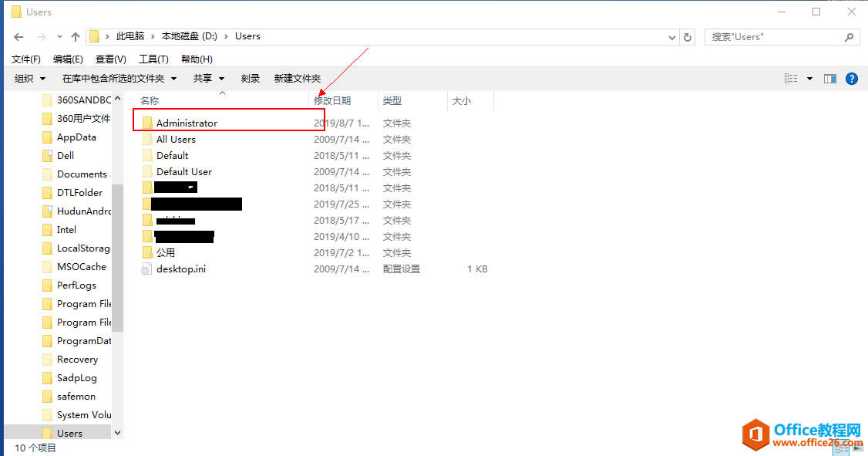Sort by 大小 column header

coord(461,101)
